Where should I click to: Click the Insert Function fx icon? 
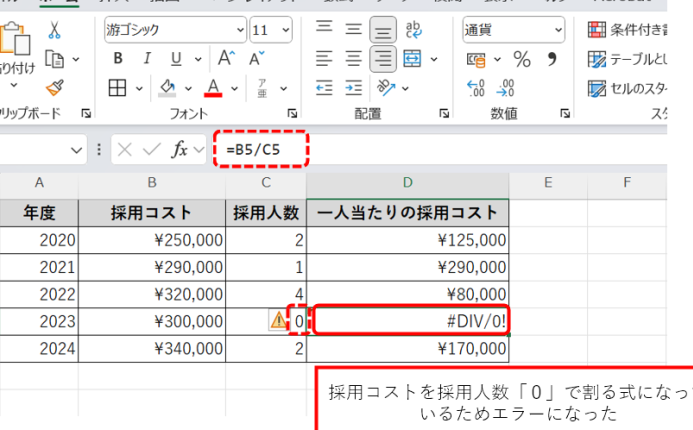tap(181, 150)
